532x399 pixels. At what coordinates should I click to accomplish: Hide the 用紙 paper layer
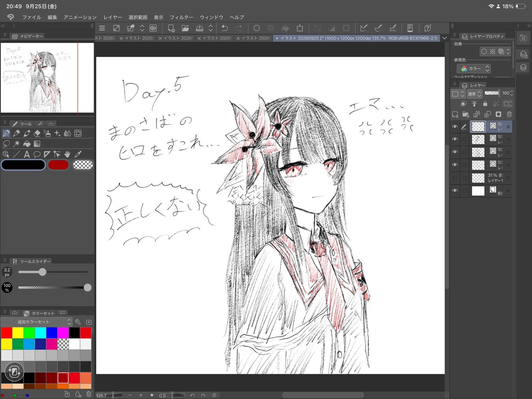pos(455,191)
